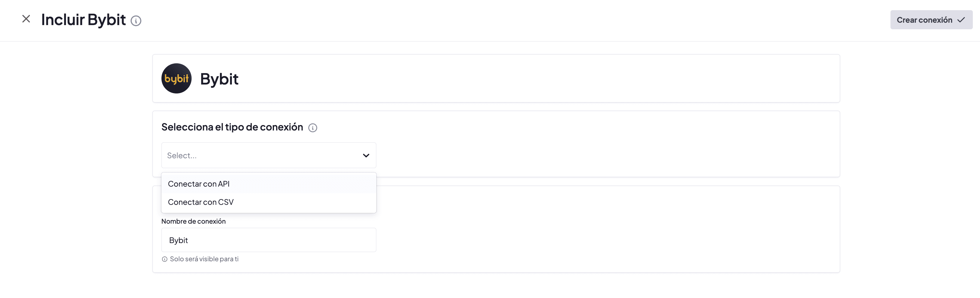The height and width of the screenshot is (298, 980).
Task: Choose "Conectar con CSV" from the list
Action: point(201,202)
